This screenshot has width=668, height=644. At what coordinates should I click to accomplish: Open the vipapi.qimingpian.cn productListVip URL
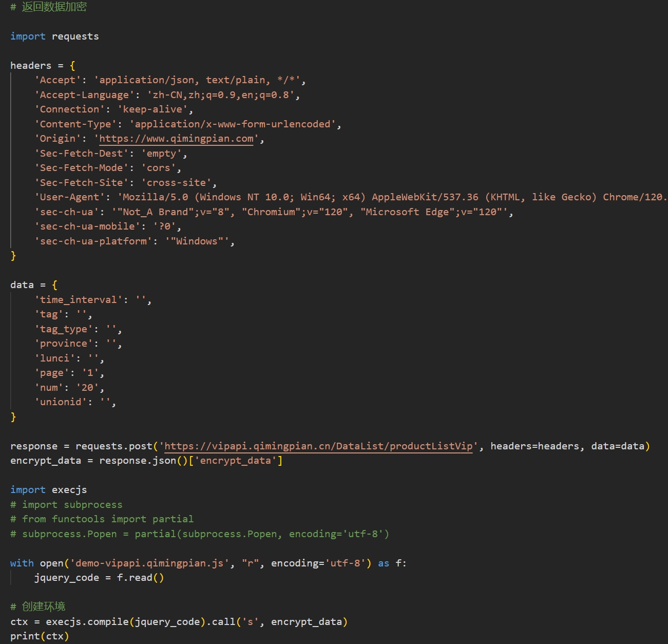coord(318,446)
